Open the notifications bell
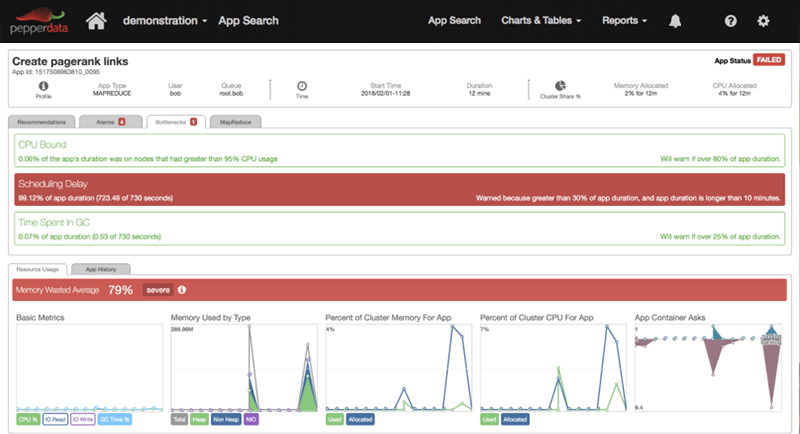The image size is (800, 434). pyautogui.click(x=675, y=21)
